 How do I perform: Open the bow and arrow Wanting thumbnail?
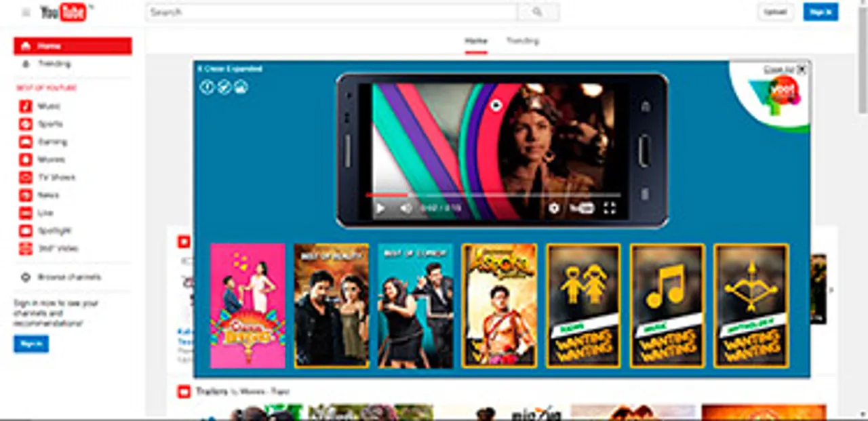[751, 306]
